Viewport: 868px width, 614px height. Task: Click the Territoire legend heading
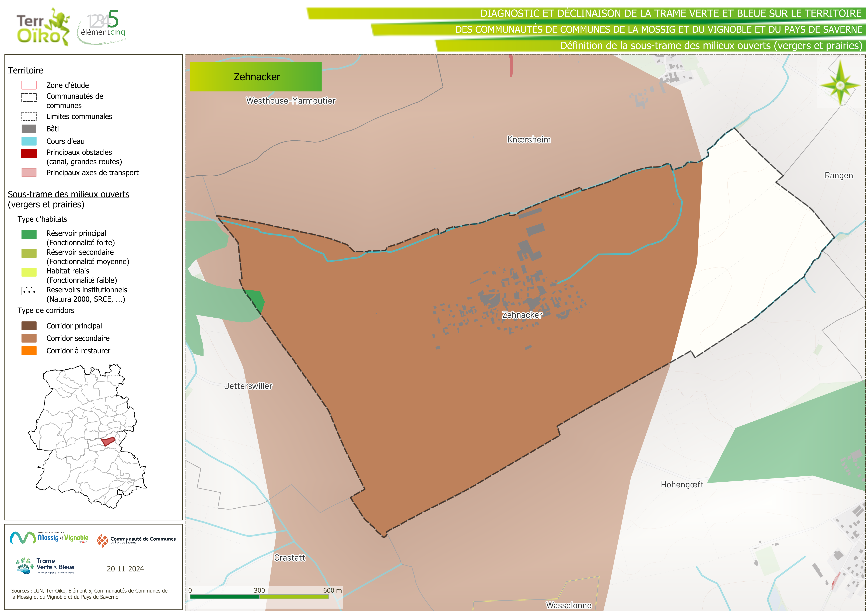pyautogui.click(x=26, y=70)
